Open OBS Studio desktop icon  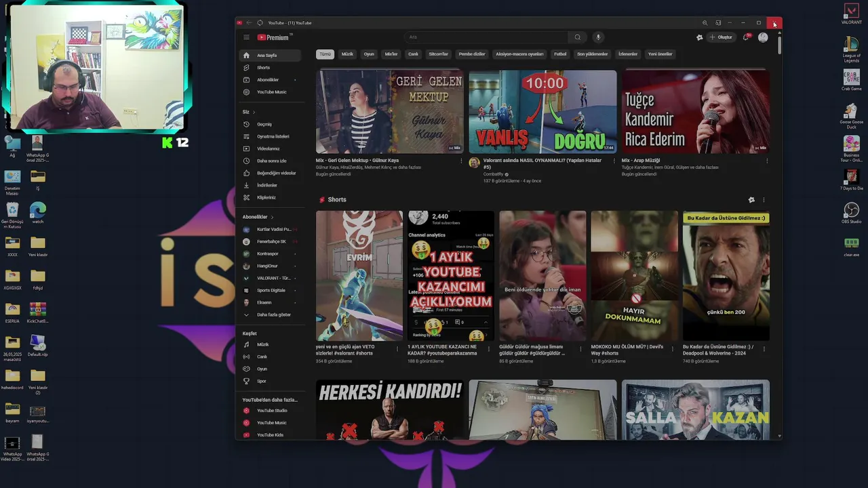(851, 213)
